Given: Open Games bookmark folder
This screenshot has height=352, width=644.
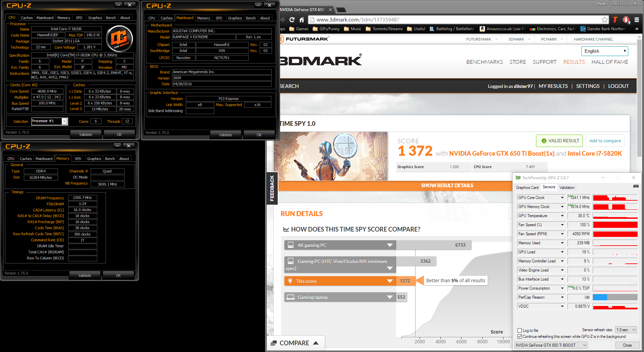Looking at the screenshot, I should pos(299,29).
